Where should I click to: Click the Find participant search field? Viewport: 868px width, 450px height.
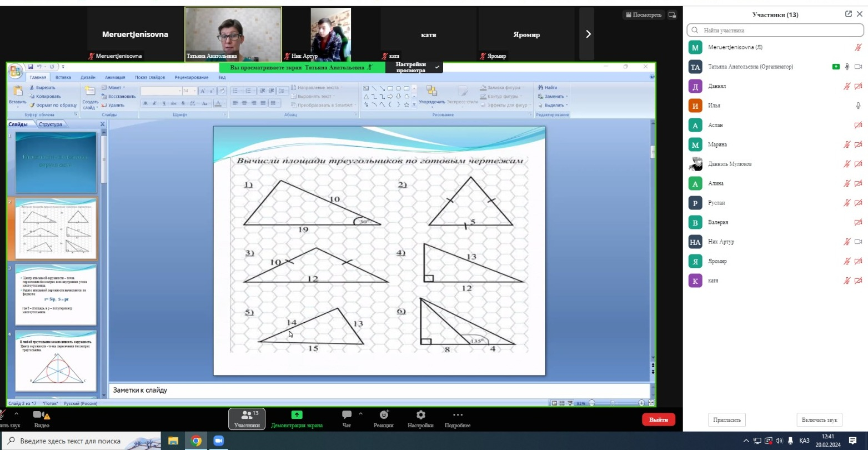point(775,31)
